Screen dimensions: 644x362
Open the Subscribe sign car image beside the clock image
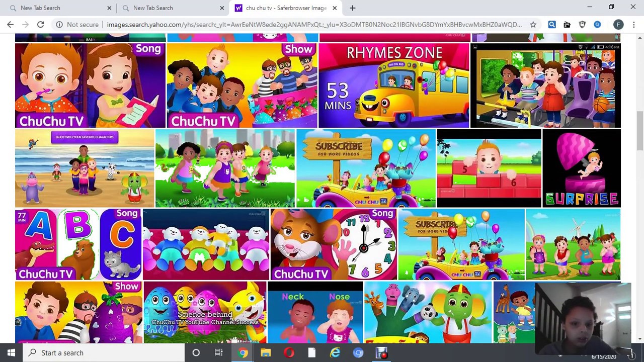pos(461,244)
